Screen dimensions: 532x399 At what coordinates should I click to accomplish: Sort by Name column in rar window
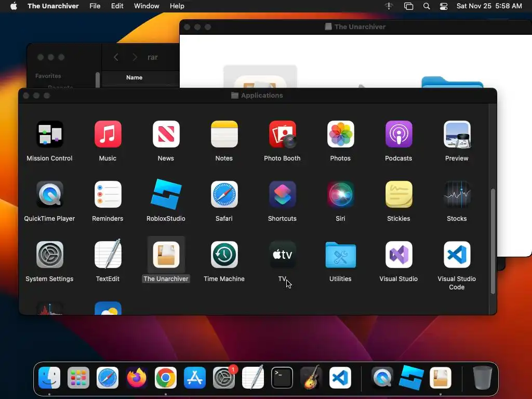click(x=135, y=77)
